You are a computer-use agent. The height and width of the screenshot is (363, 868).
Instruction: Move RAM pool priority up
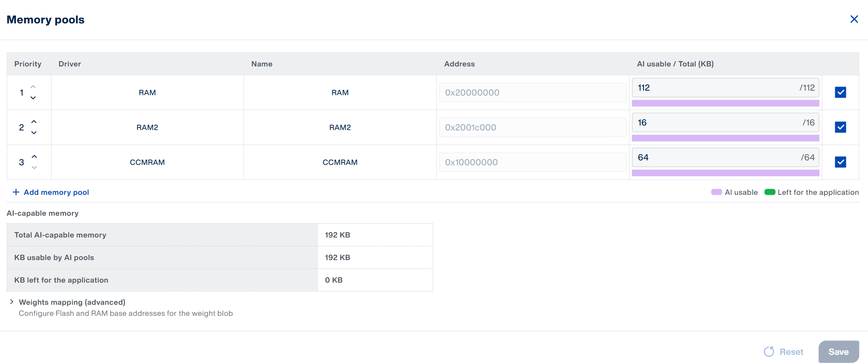coord(33,87)
